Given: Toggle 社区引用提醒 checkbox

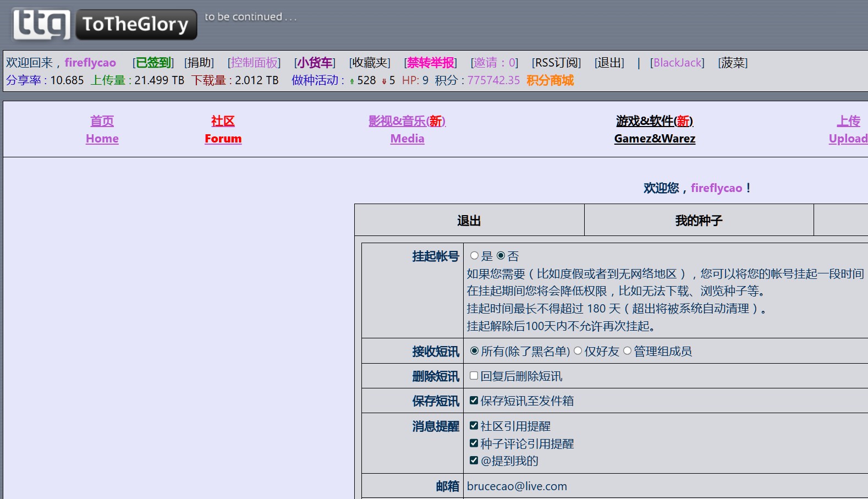Looking at the screenshot, I should pyautogui.click(x=474, y=426).
